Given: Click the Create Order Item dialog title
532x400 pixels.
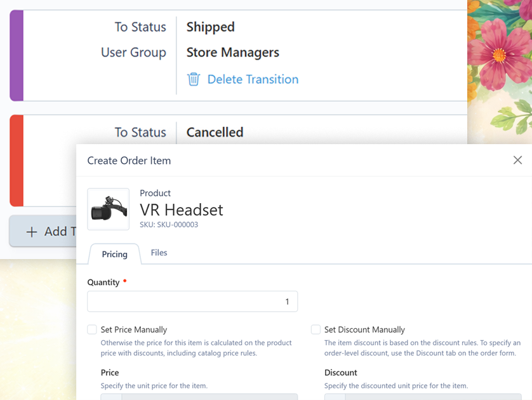Looking at the screenshot, I should click(129, 161).
